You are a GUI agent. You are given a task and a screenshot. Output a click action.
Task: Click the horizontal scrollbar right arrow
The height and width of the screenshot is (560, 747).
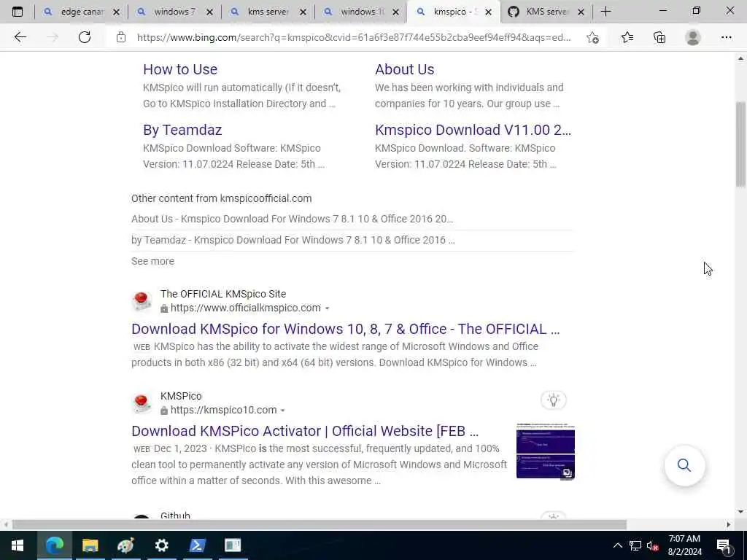(729, 524)
